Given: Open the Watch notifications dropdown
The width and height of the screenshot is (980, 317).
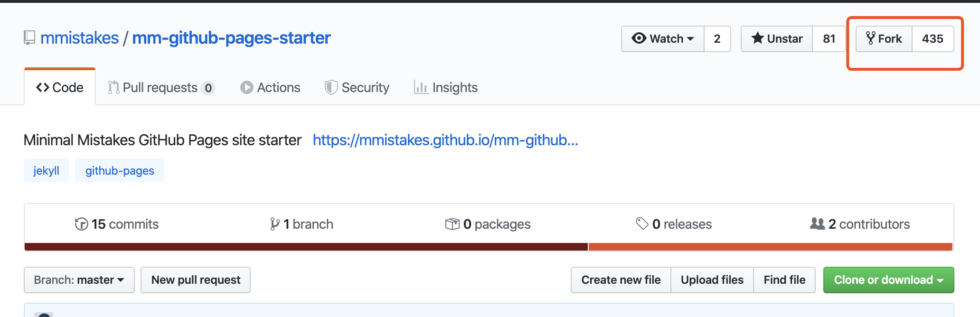Looking at the screenshot, I should pos(663,39).
